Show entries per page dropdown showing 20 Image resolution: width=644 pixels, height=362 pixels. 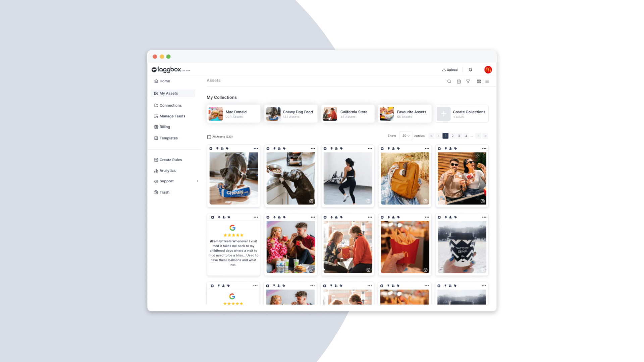406,136
